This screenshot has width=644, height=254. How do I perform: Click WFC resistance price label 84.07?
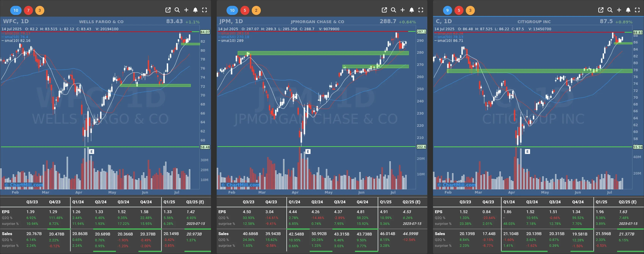point(205,32)
